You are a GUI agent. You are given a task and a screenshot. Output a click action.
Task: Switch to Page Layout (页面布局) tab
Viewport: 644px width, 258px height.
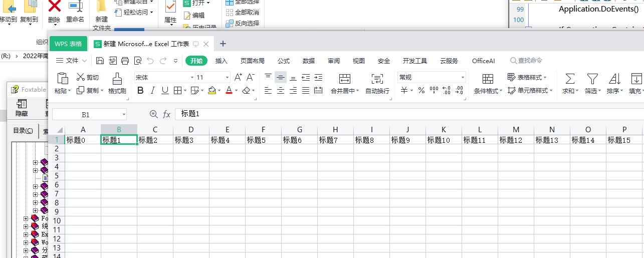tap(252, 61)
